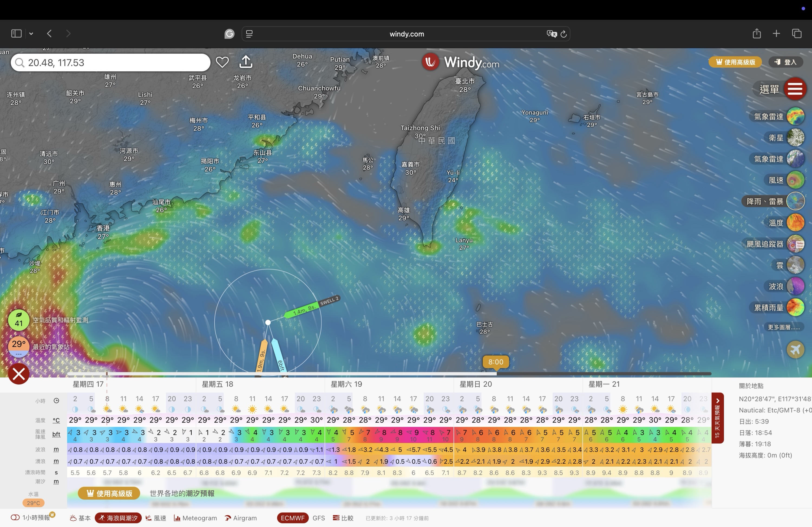Open Safari sidebar dropdown chevron
The width and height of the screenshot is (812, 527).
31,34
